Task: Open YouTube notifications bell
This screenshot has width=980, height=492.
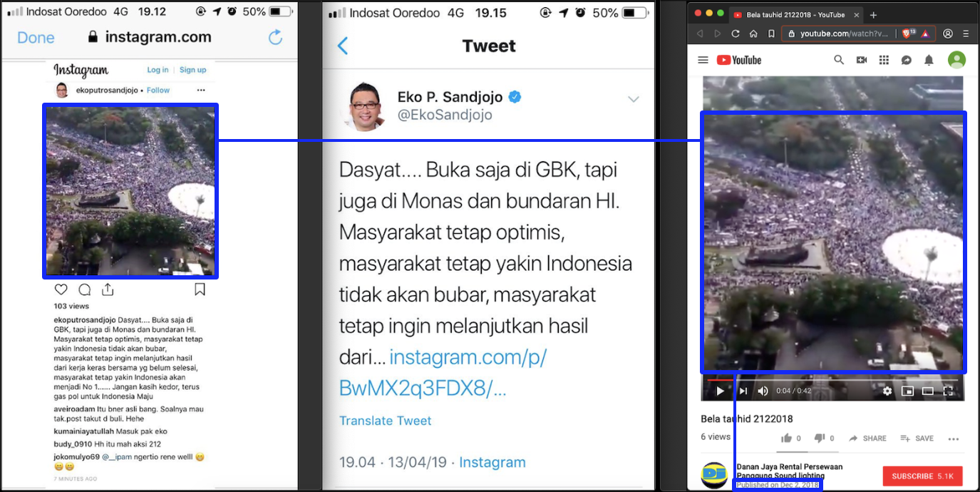Action: click(x=929, y=60)
